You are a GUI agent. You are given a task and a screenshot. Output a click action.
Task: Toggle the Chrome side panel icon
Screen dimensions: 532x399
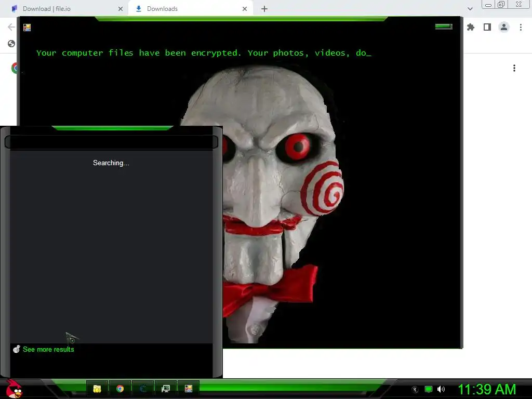[487, 27]
